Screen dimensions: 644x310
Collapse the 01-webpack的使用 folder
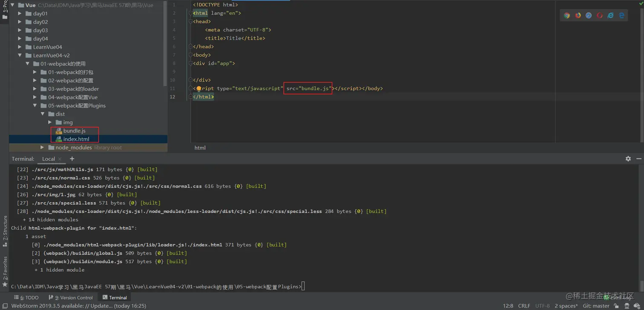28,64
